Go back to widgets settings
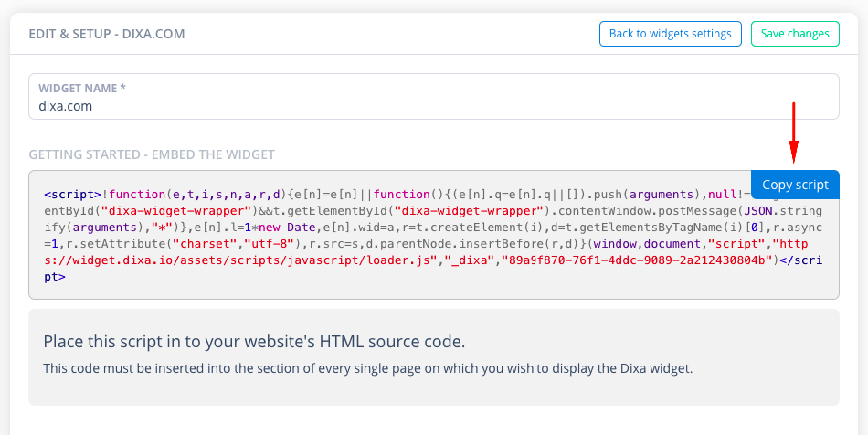Image resolution: width=868 pixels, height=435 pixels. coord(671,34)
